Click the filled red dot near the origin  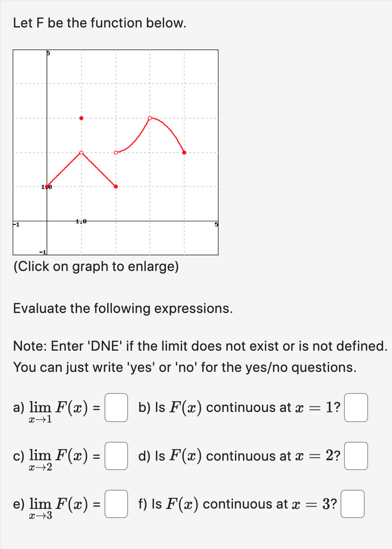pos(47,187)
